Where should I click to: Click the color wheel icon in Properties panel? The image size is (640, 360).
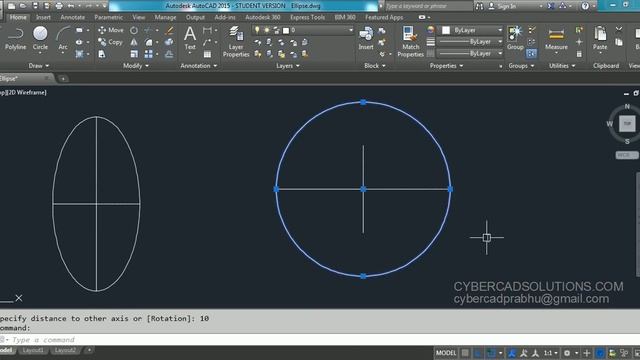tap(430, 29)
